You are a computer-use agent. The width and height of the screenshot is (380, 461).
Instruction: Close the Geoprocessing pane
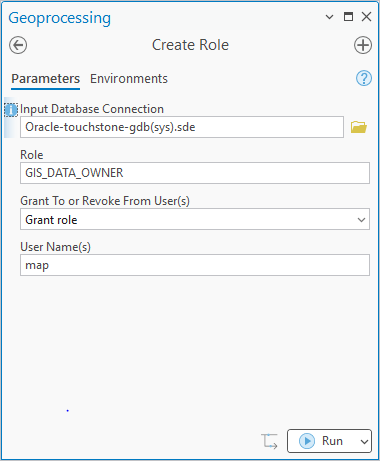point(367,16)
